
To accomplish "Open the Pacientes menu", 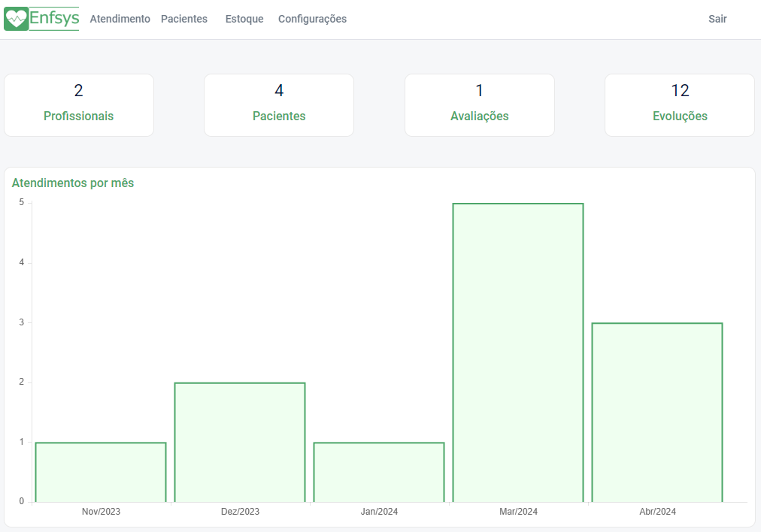I will (x=184, y=19).
